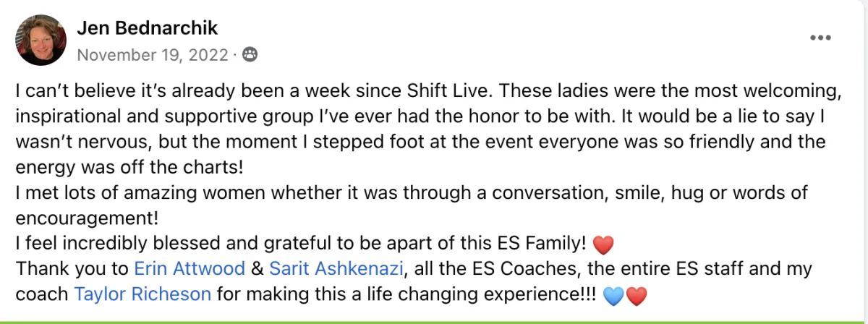The height and width of the screenshot is (324, 868).
Task: Click Jen Bednarchik's profile picture
Action: 41,40
